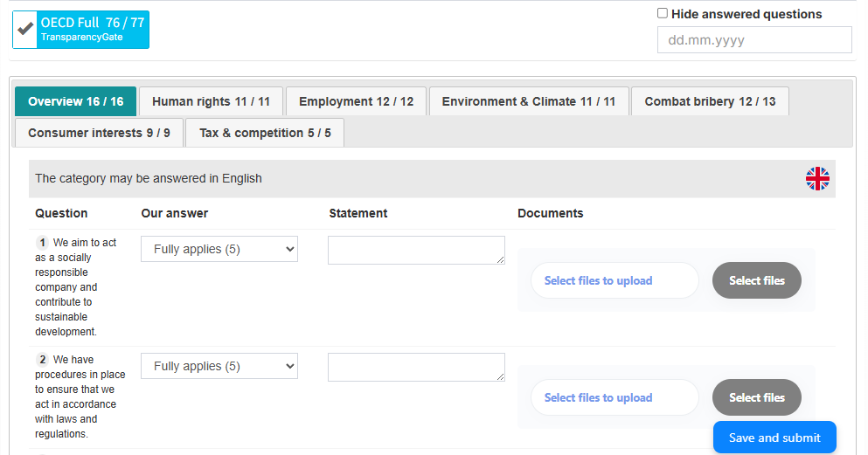Click the question 1 number badge
The height and width of the screenshot is (455, 868).
[x=42, y=242]
